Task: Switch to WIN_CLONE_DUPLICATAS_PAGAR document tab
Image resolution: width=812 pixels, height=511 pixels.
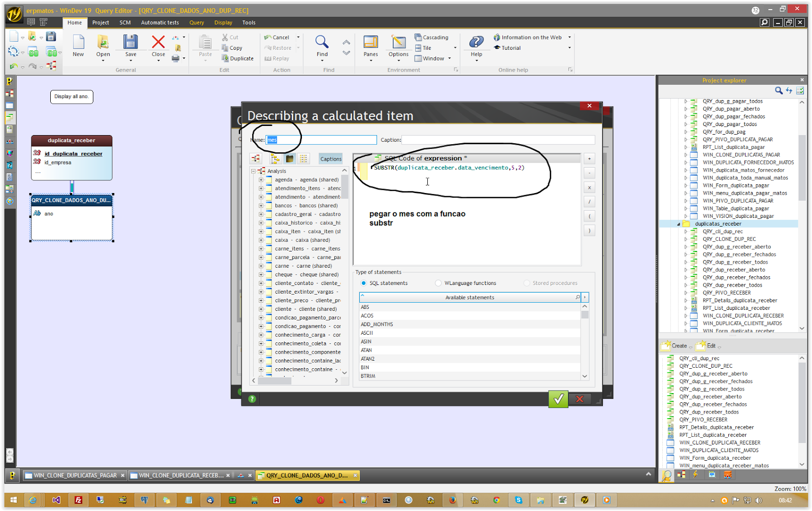Action: [75, 475]
